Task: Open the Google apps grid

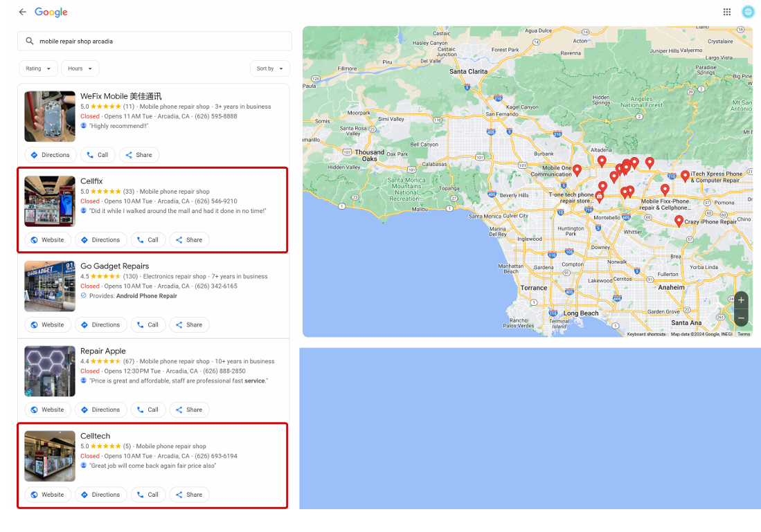Action: 726,12
